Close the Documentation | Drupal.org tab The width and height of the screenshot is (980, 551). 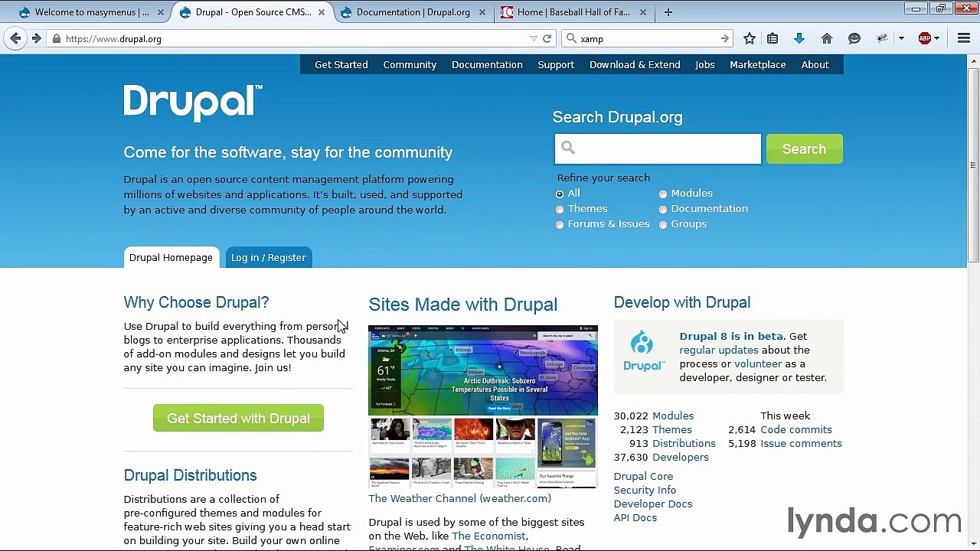pos(482,12)
